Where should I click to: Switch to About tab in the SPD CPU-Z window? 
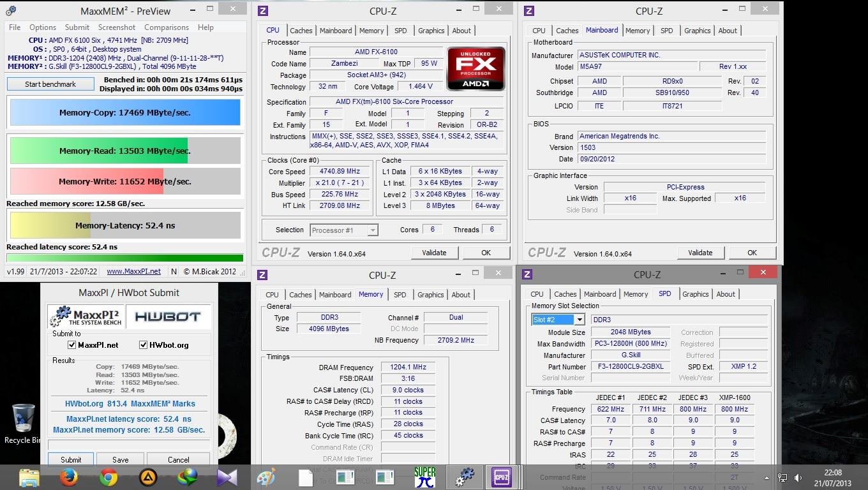tap(726, 294)
